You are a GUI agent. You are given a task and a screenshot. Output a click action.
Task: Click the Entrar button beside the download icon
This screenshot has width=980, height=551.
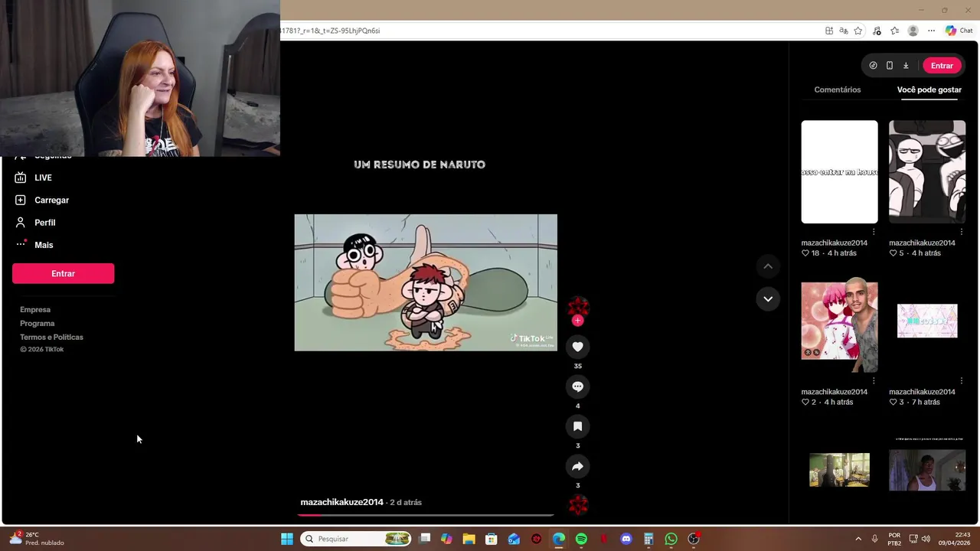tap(942, 66)
